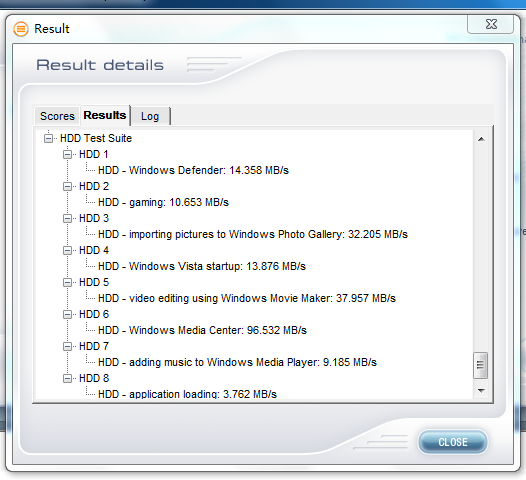526x480 pixels.
Task: Select video editing Movie Maker result
Action: [247, 298]
